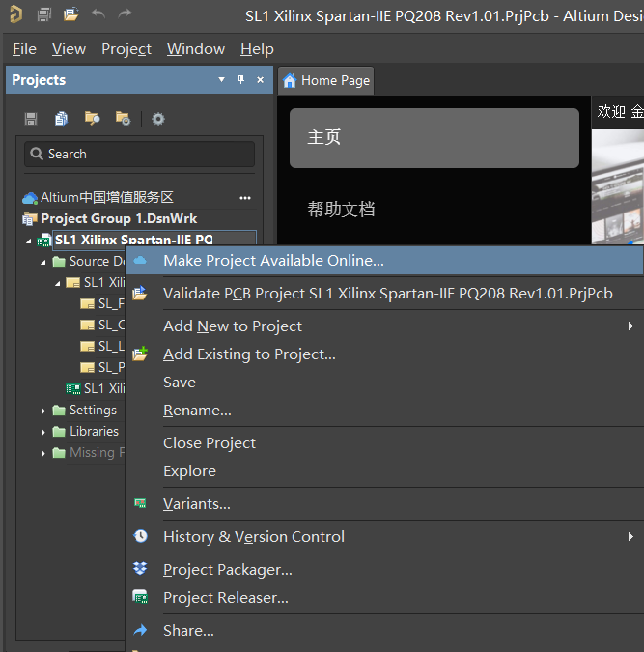644x652 pixels.
Task: Select the SL_F schematic sheet
Action: click(x=101, y=304)
